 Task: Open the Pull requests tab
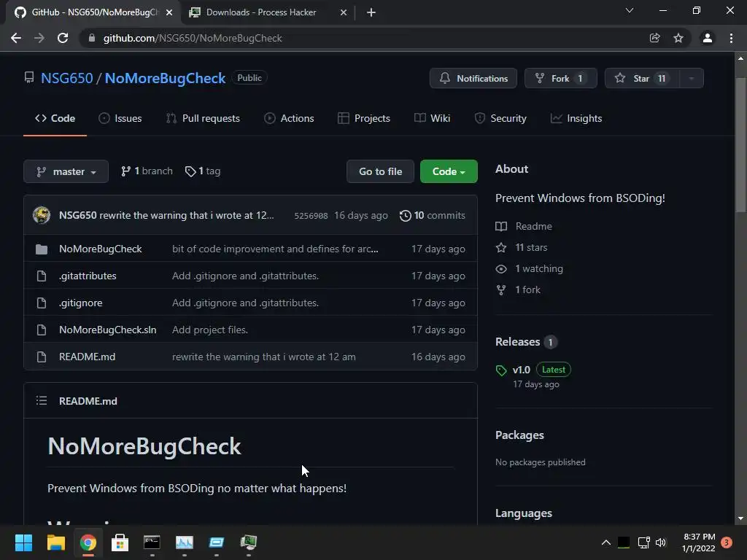[203, 118]
